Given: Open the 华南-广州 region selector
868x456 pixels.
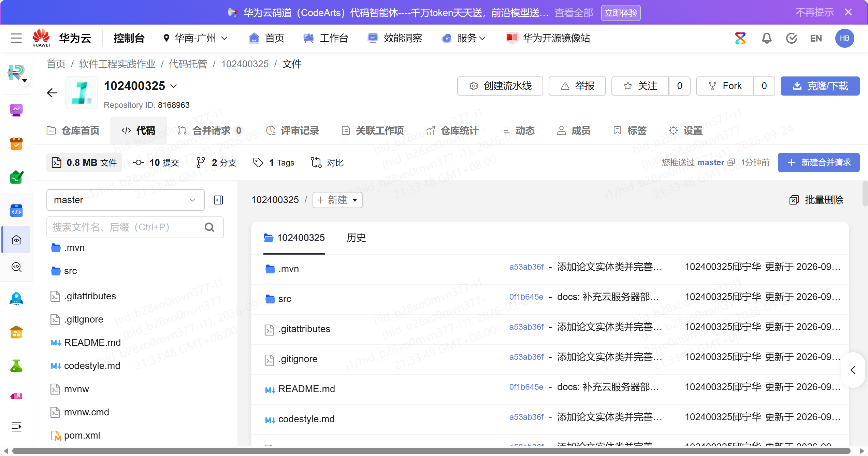Looking at the screenshot, I should pos(195,38).
